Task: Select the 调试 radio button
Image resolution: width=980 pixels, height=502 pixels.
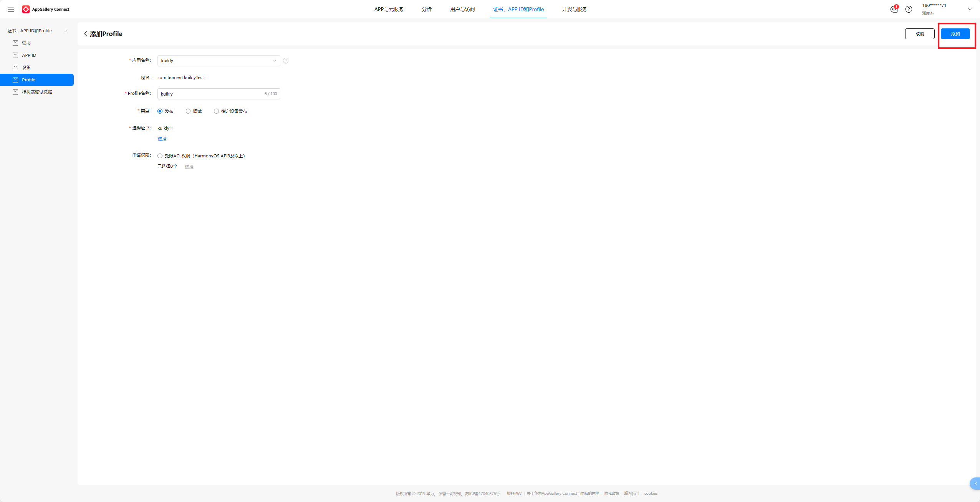Action: pos(188,111)
